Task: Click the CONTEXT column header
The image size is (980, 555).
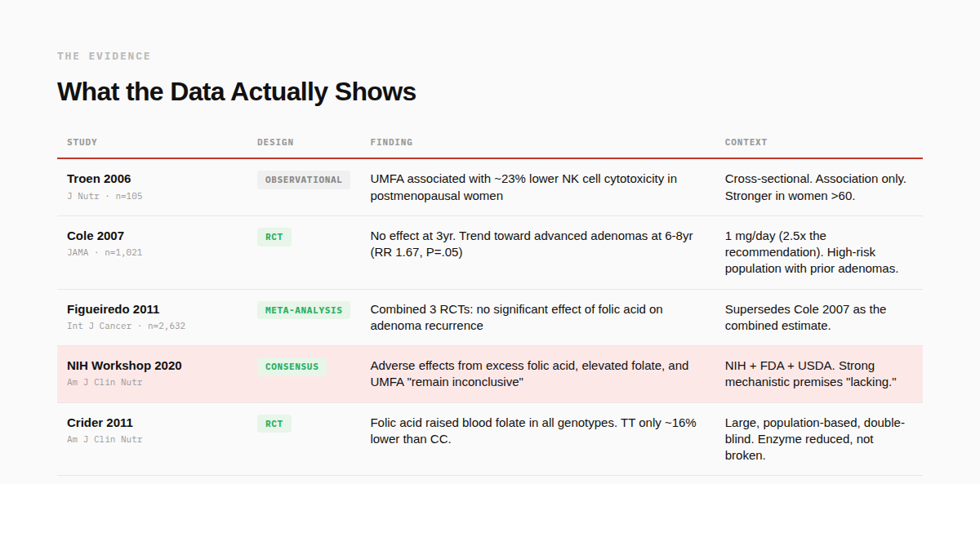Action: (746, 142)
